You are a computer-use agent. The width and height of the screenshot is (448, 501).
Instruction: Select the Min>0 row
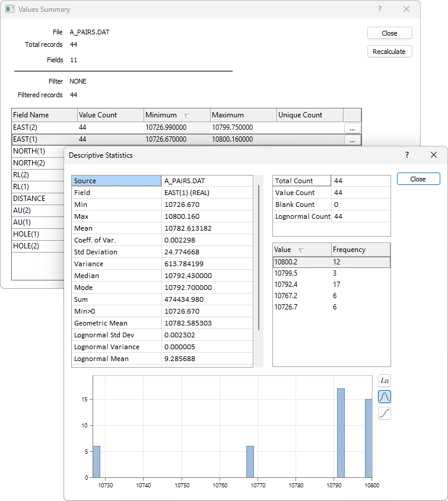(162, 311)
